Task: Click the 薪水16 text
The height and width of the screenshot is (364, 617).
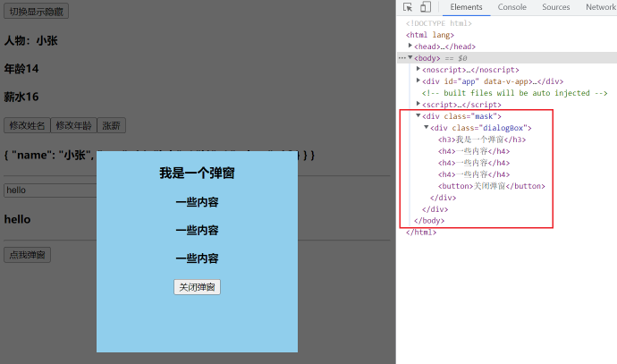Action: (x=21, y=97)
